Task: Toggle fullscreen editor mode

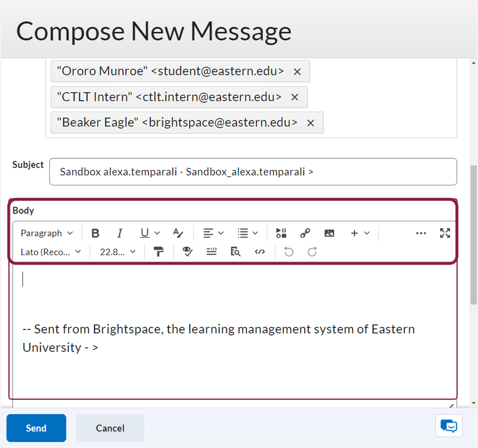Action: 445,233
